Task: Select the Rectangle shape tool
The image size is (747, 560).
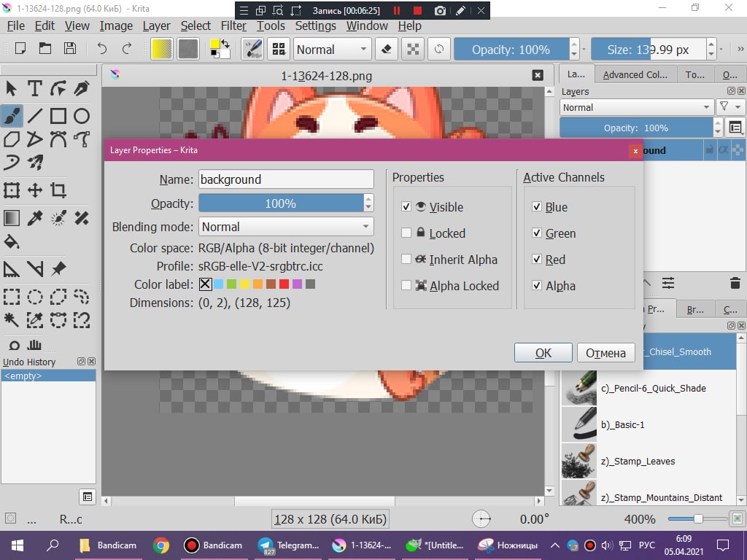Action: tap(58, 115)
